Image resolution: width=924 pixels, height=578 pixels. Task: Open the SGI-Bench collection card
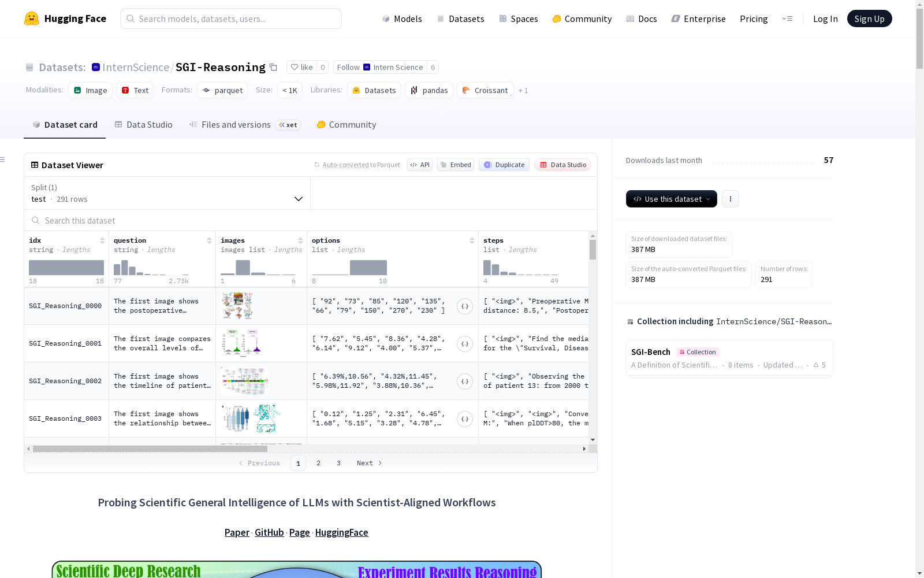click(729, 358)
